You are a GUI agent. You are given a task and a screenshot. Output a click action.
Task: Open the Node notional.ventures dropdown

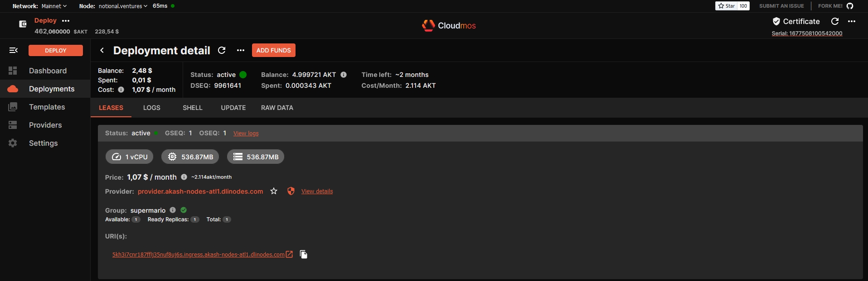pyautogui.click(x=123, y=6)
